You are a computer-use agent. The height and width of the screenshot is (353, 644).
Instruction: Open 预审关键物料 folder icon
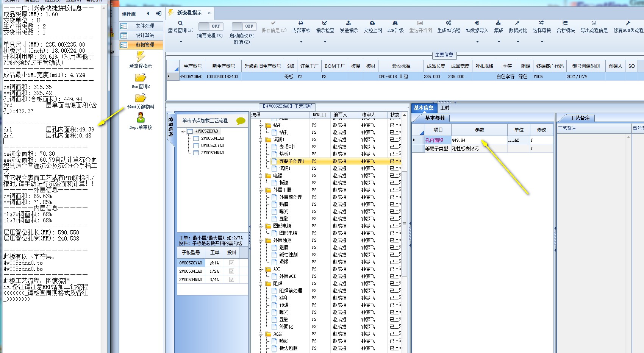(141, 98)
